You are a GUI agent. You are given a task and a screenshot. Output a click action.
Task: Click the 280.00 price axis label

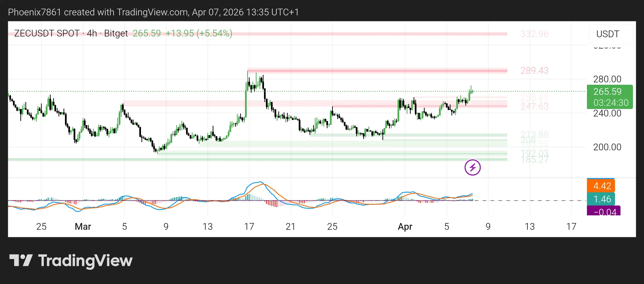tap(607, 79)
